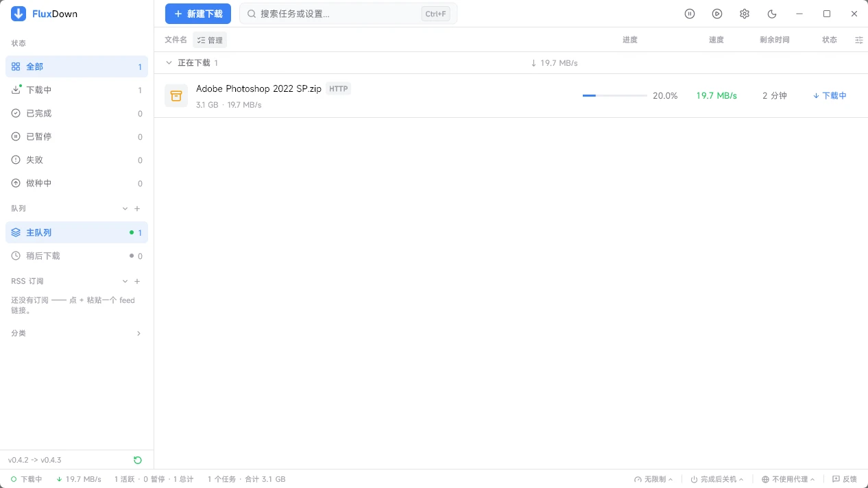Screen dimensions: 868x488
Task: Click the 20.0% progress percentage
Action: [665, 96]
